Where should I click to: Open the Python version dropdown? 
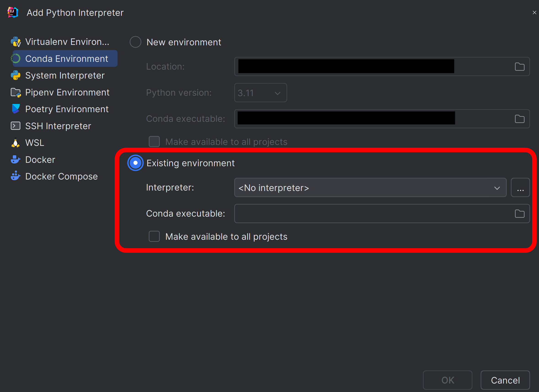(277, 93)
